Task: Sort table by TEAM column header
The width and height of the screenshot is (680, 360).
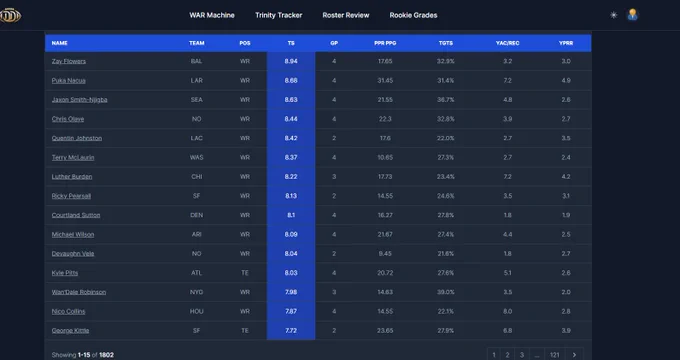Action: tap(196, 43)
